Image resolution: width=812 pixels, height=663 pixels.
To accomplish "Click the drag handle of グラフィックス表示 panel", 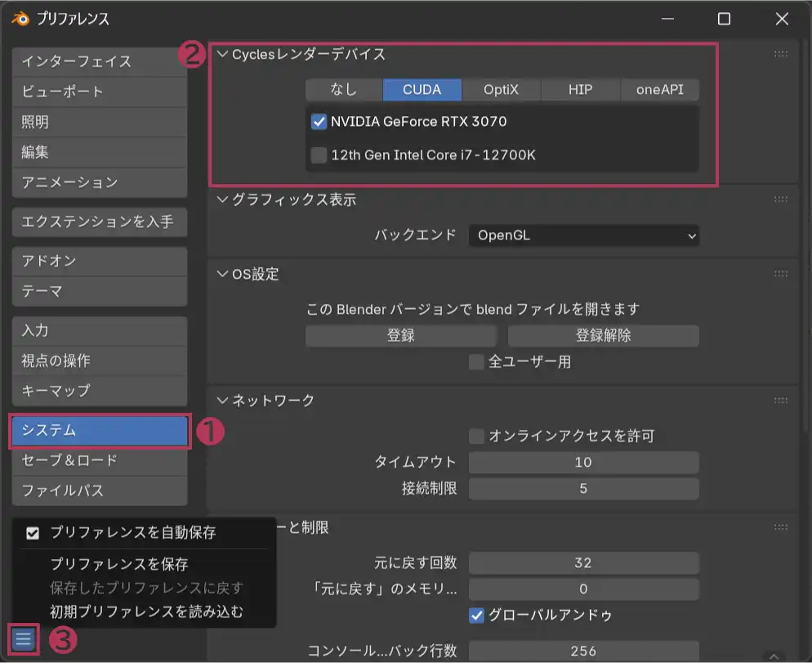I will [x=780, y=199].
